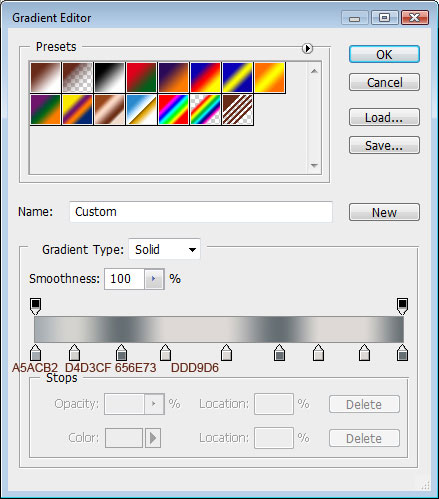Screen dimensions: 439x499
Task: Select the transparent rainbow gradient preset
Action: 205,110
